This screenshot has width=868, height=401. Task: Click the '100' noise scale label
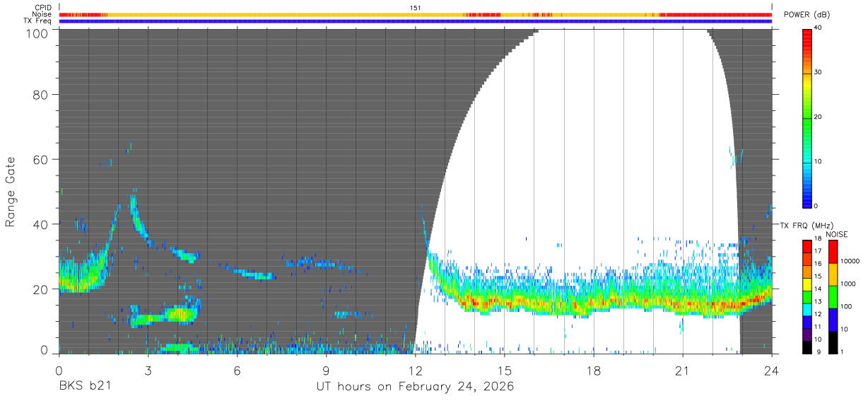pos(845,308)
